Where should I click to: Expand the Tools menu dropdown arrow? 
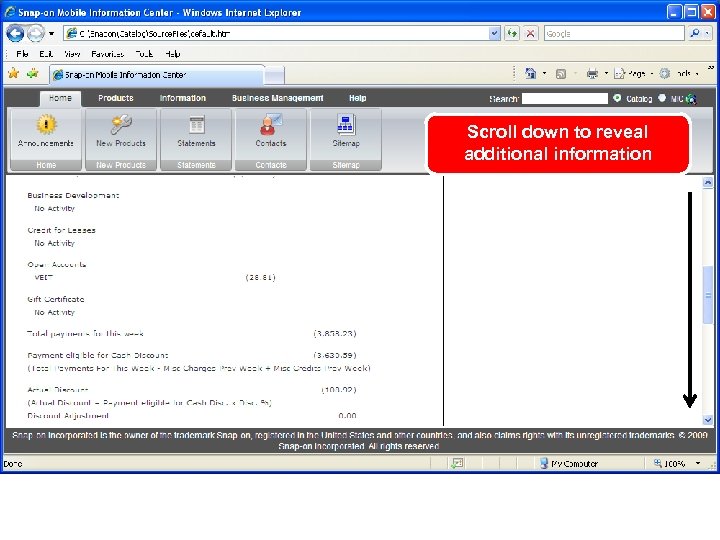(697, 74)
